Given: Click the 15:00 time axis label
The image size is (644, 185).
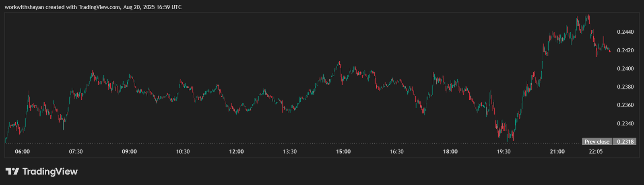Looking at the screenshot, I should (343, 152).
